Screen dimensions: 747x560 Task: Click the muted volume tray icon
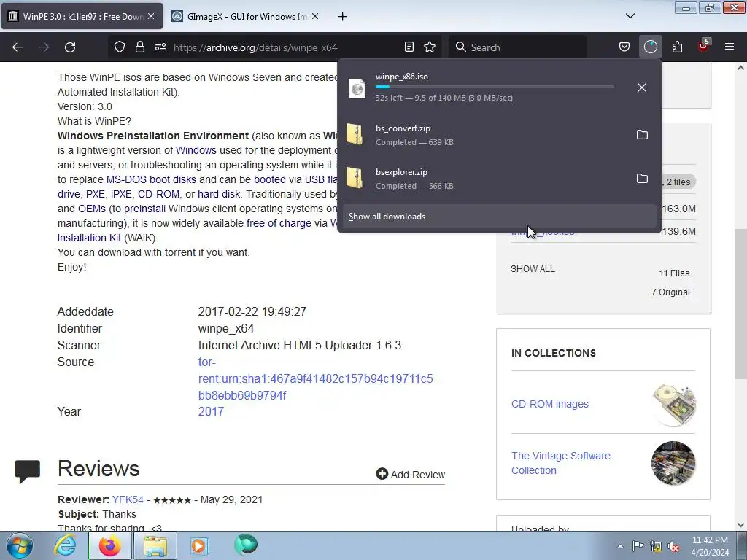click(x=673, y=546)
